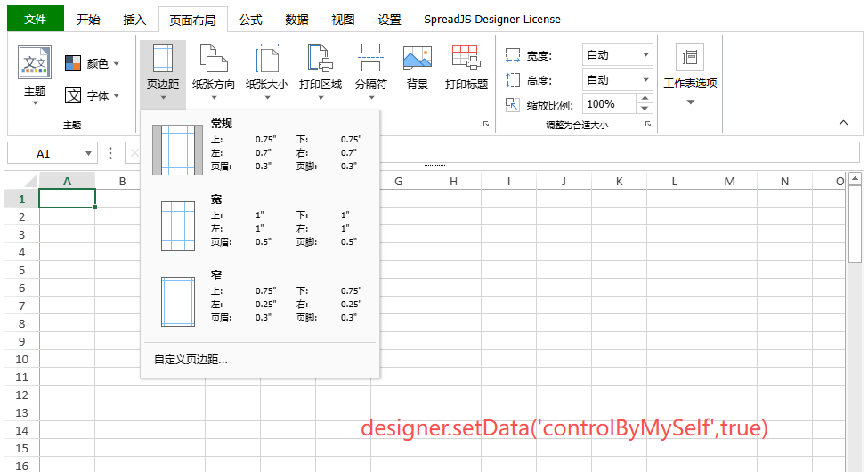Select row header 5
This screenshot has height=472, width=868.
point(22,271)
